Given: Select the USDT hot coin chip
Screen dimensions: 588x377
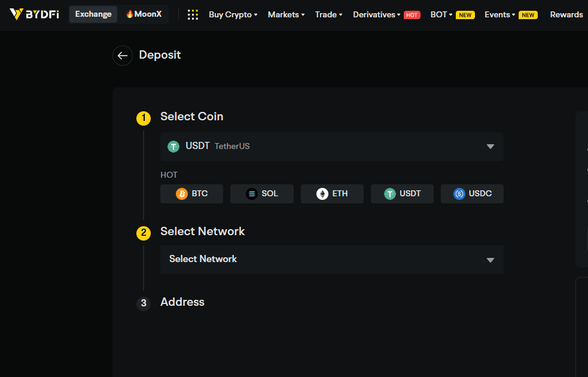Looking at the screenshot, I should 402,194.
